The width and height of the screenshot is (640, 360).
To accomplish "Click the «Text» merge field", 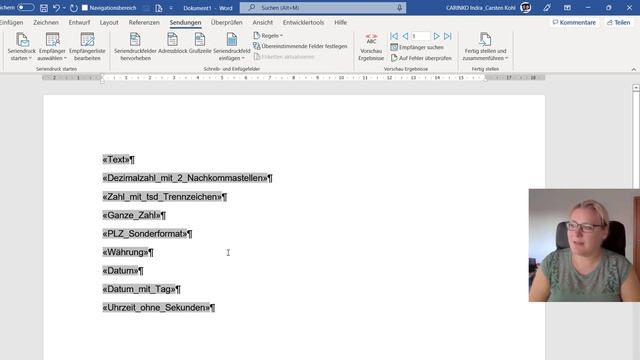I will click(x=116, y=160).
